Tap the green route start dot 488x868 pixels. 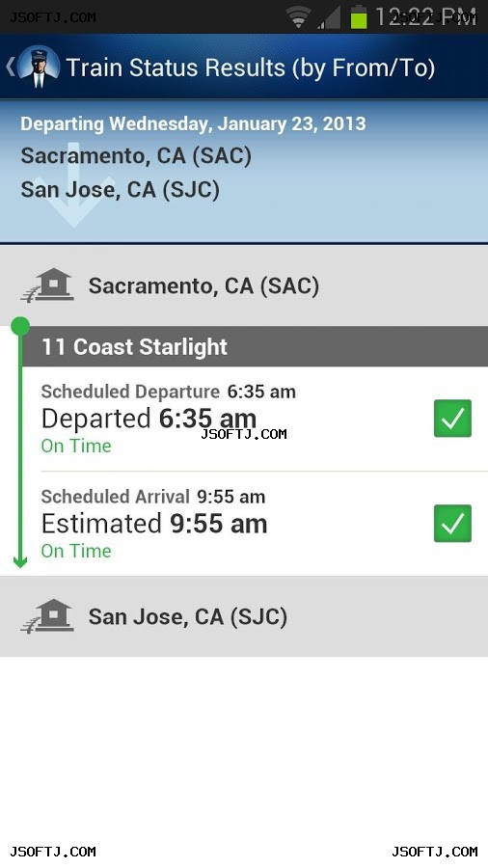[20, 326]
